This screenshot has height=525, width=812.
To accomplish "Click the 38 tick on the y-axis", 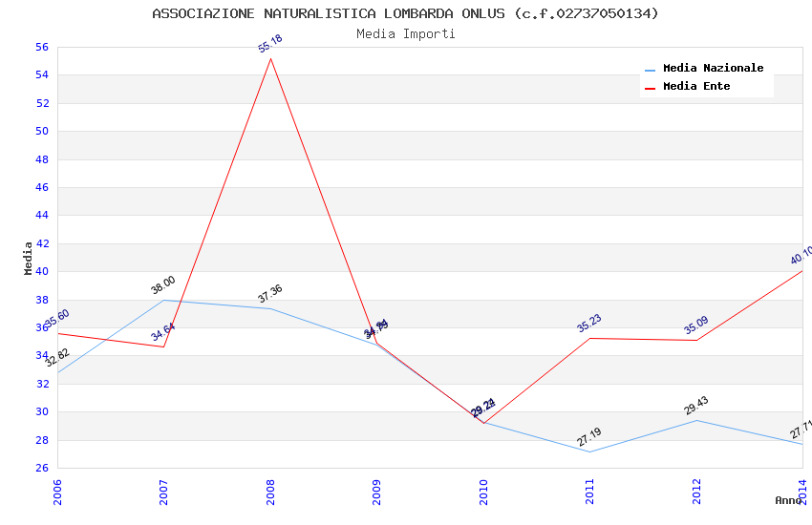I will (42, 300).
